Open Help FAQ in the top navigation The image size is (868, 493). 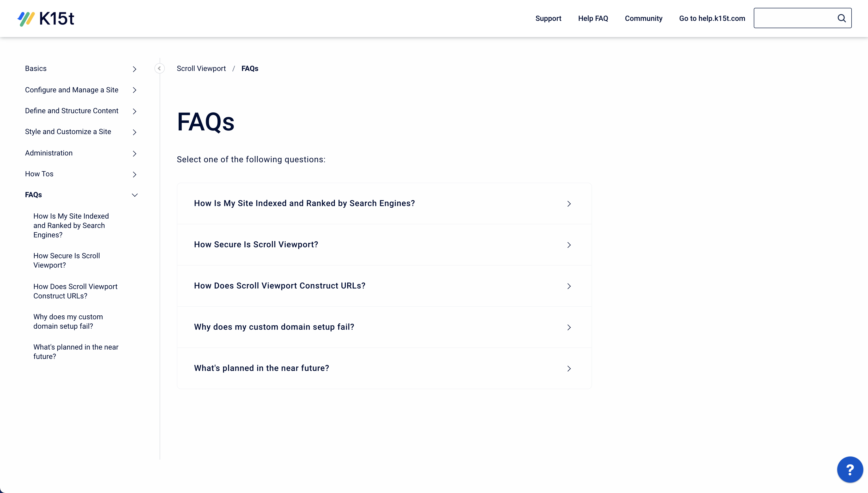point(593,18)
